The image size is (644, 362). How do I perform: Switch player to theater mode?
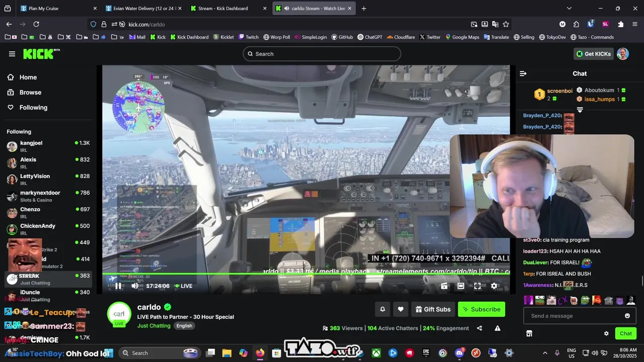[x=461, y=286]
